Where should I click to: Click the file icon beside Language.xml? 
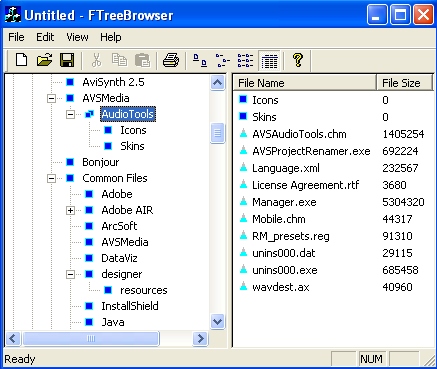tap(244, 168)
